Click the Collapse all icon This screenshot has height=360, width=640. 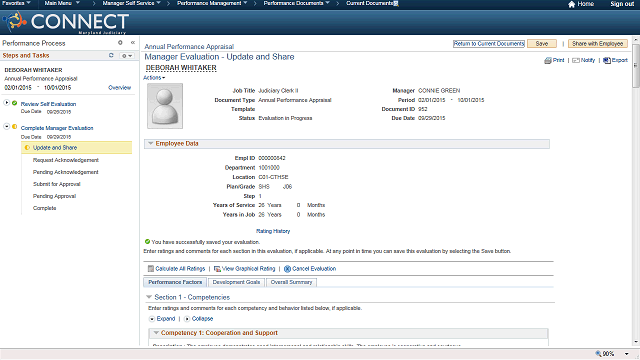click(187, 319)
